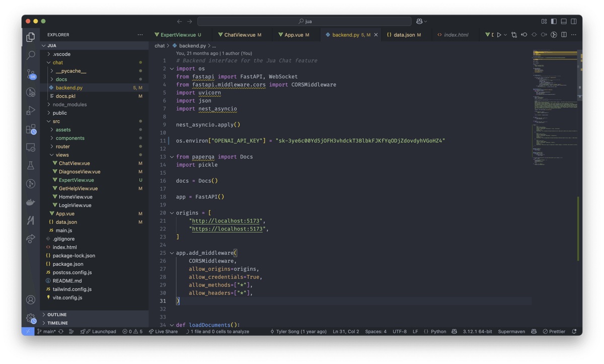This screenshot has height=364, width=604.
Task: Open Source Control view with 36 badge
Action: coord(31,74)
